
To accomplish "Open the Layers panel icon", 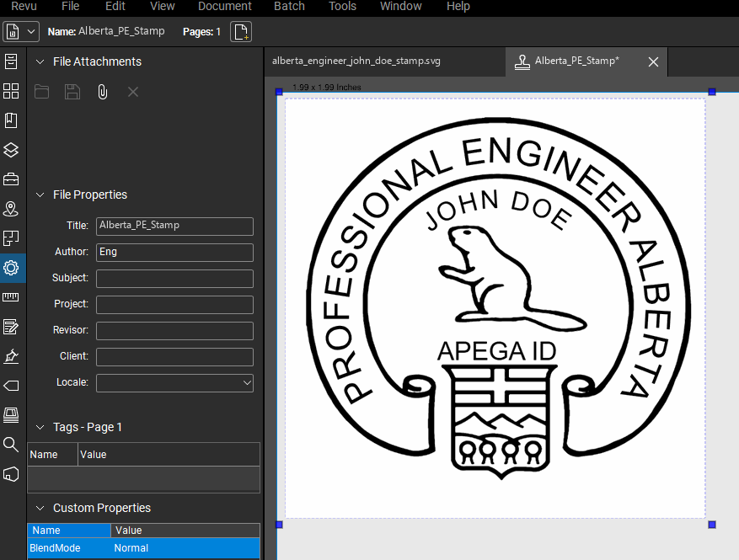I will (11, 150).
